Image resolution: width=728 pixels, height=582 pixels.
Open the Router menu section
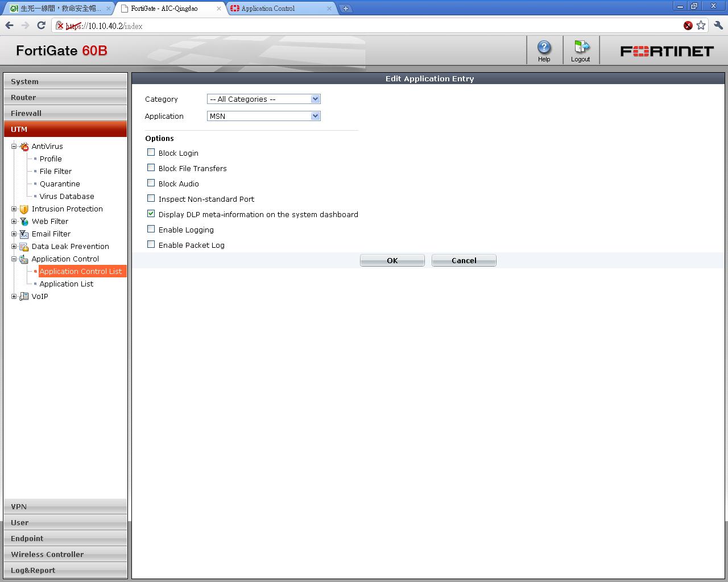[65, 97]
